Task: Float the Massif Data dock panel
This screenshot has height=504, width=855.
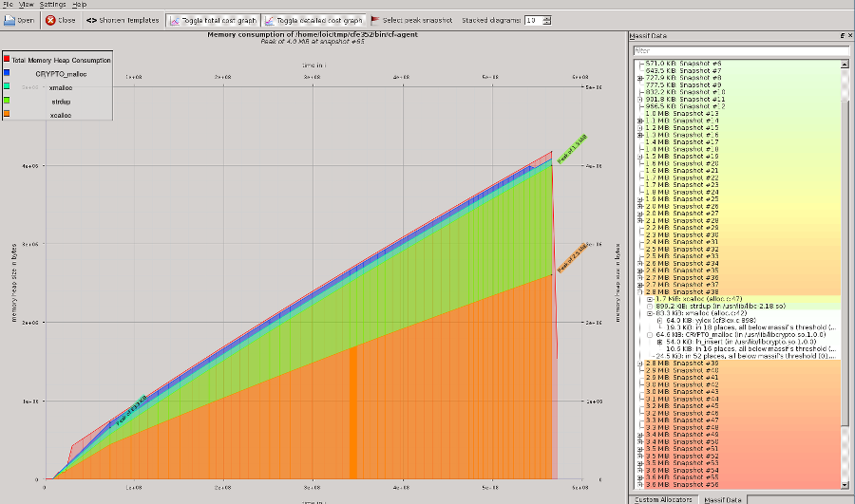Action: tap(841, 35)
